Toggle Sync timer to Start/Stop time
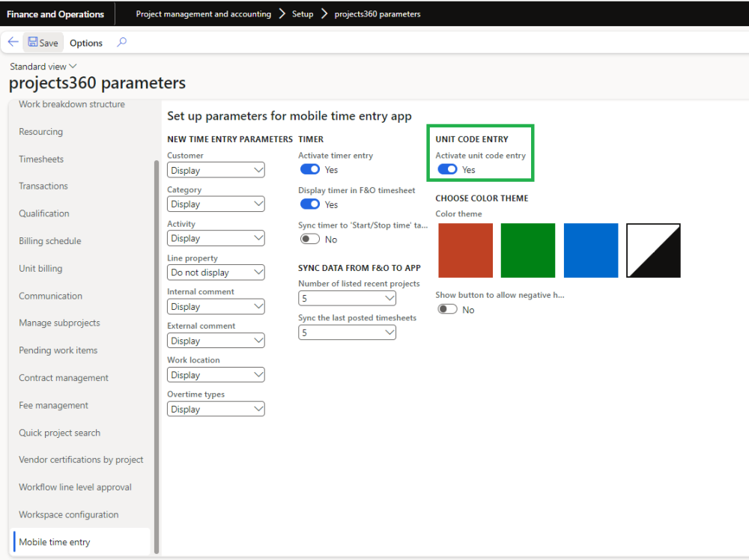This screenshot has height=560, width=749. (x=310, y=239)
